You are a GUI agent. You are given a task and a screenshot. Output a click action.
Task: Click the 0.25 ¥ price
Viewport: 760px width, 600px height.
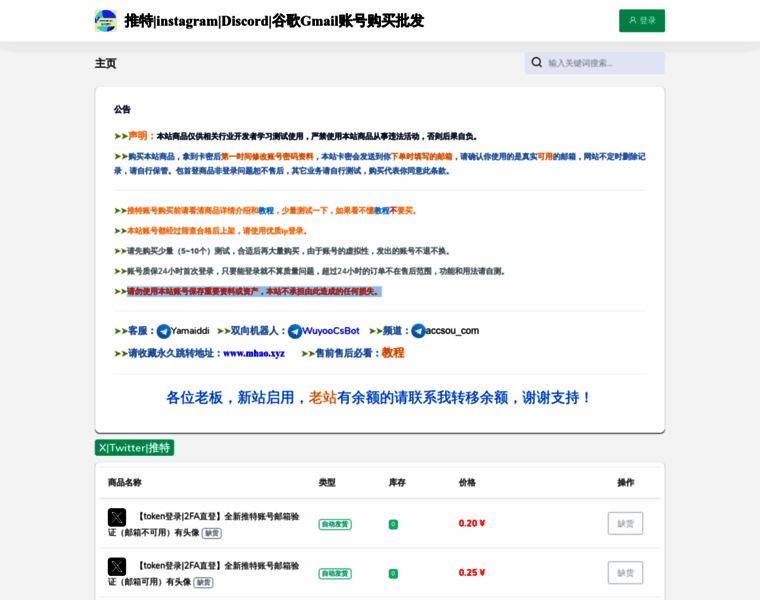(472, 573)
